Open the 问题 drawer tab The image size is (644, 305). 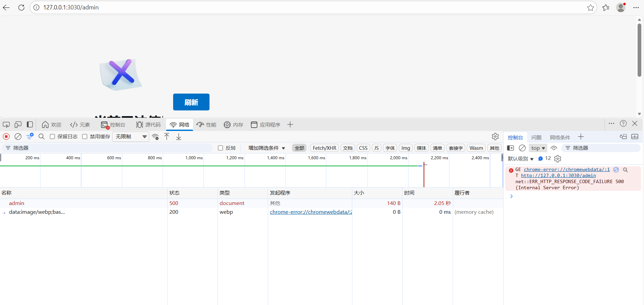click(536, 137)
